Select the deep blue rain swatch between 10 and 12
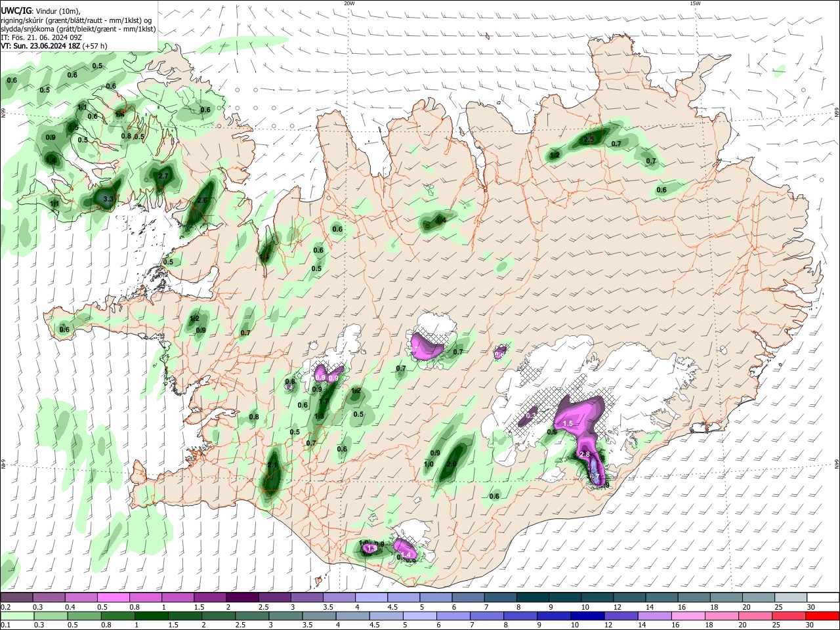 (x=588, y=616)
